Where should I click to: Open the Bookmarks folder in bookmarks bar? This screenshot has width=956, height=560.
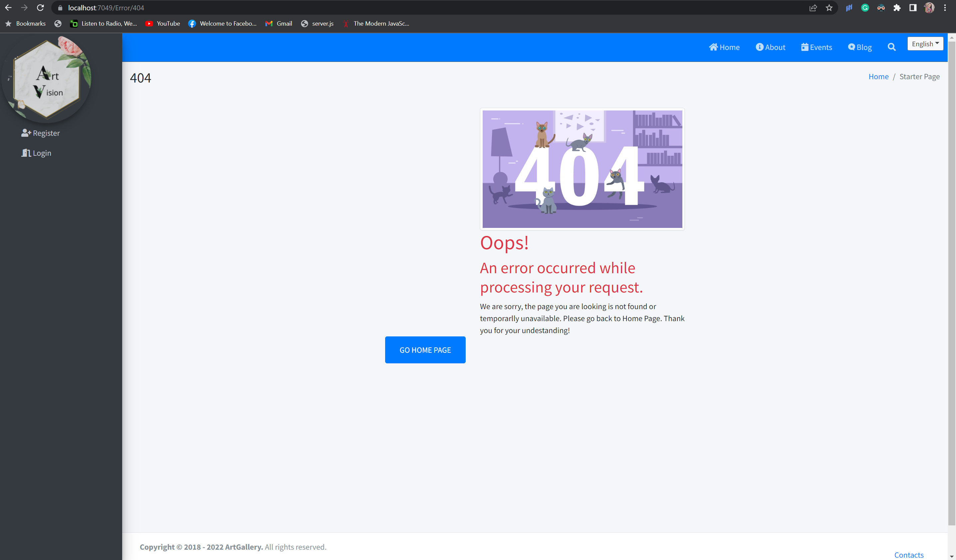[25, 24]
